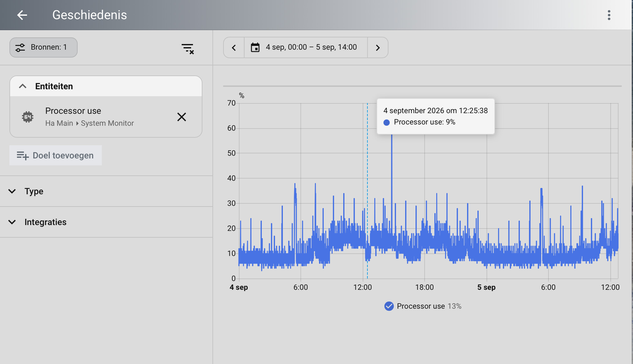
Task: Click the Geschiedenis page title
Action: click(90, 15)
